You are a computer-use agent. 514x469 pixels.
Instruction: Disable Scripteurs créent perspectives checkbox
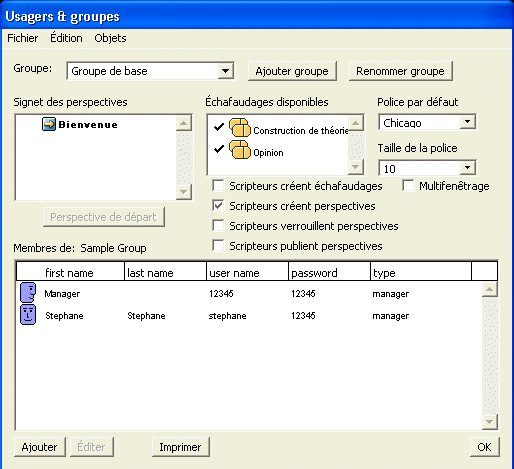[x=218, y=206]
